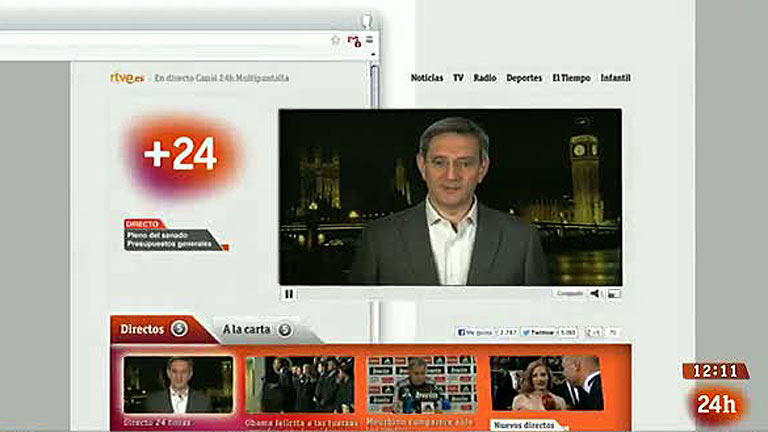The width and height of the screenshot is (768, 432).
Task: Open Noticias in the top navigation
Action: point(427,78)
